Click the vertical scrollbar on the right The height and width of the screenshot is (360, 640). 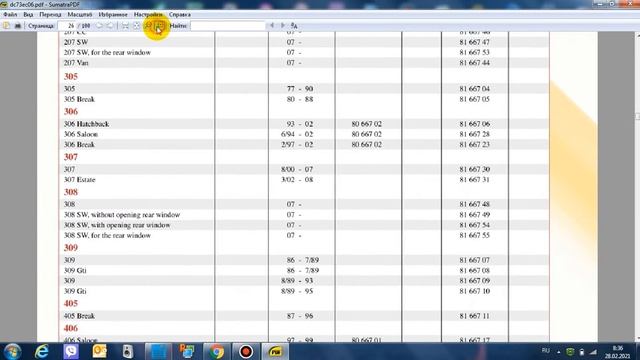(x=637, y=186)
